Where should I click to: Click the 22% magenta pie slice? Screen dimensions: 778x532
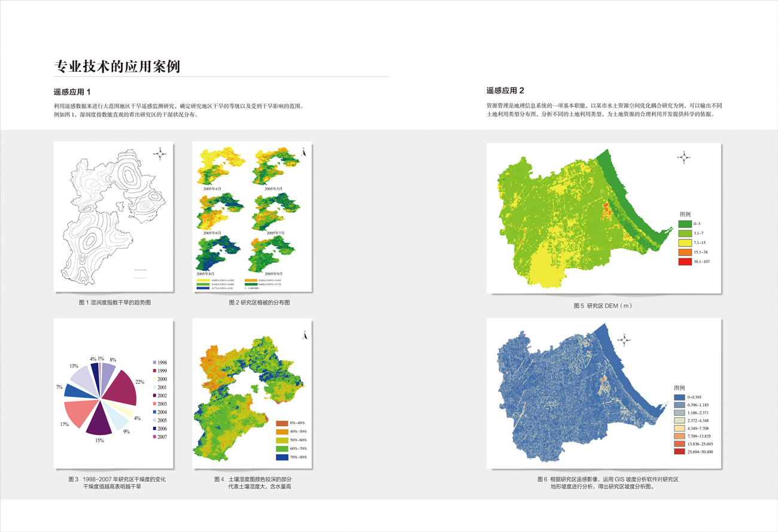pyautogui.click(x=121, y=388)
